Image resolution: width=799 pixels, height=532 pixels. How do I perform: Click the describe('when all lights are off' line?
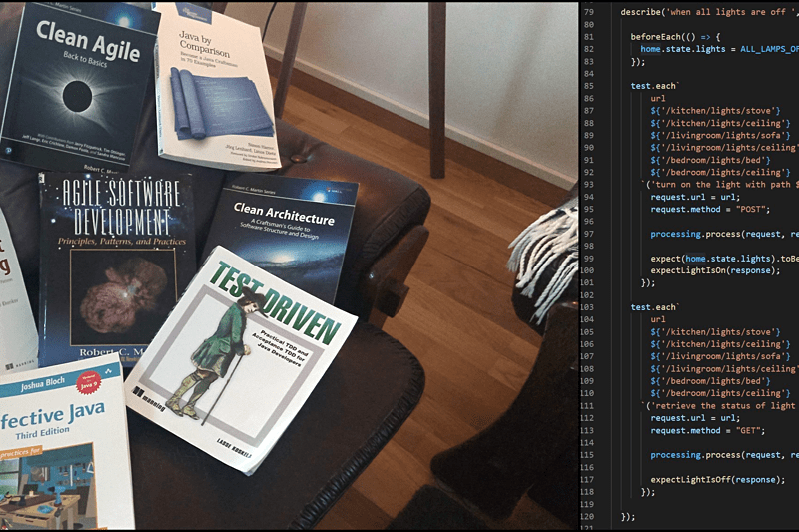pyautogui.click(x=709, y=12)
